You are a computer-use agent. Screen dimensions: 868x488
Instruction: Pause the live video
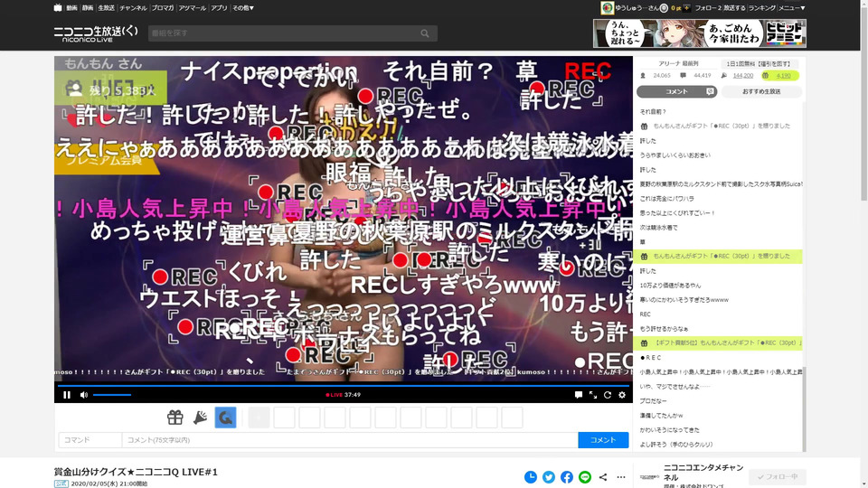[x=66, y=395]
